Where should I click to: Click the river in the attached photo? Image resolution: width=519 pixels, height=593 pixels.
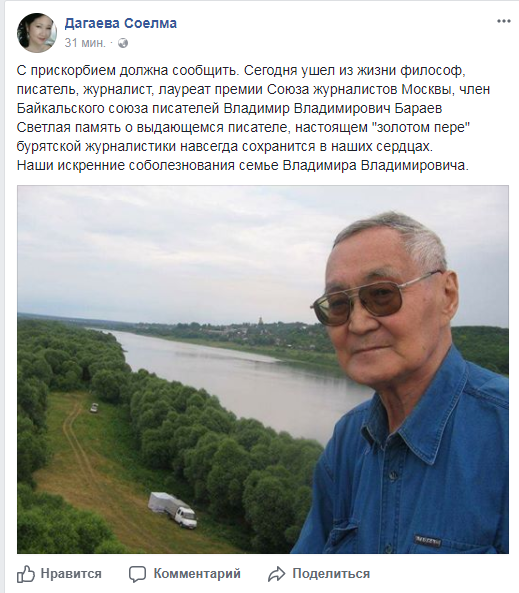click(242, 374)
